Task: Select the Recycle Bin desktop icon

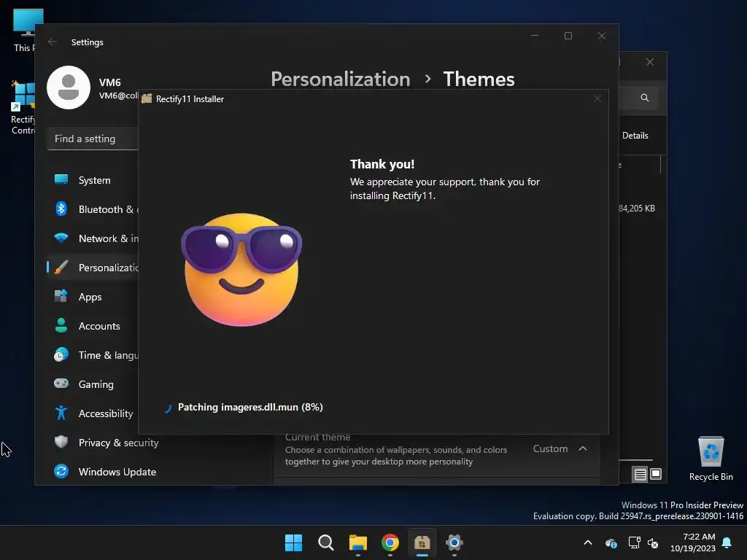Action: click(x=711, y=458)
